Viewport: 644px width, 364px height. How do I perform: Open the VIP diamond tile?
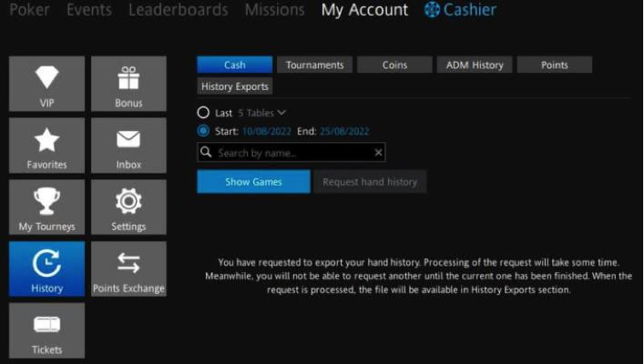click(x=46, y=84)
